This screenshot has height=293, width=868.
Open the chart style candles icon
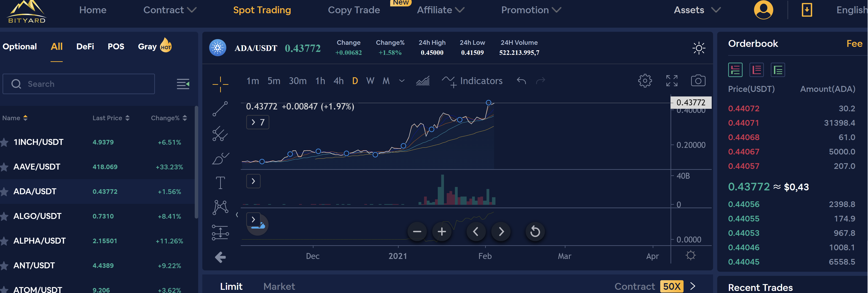pyautogui.click(x=422, y=81)
